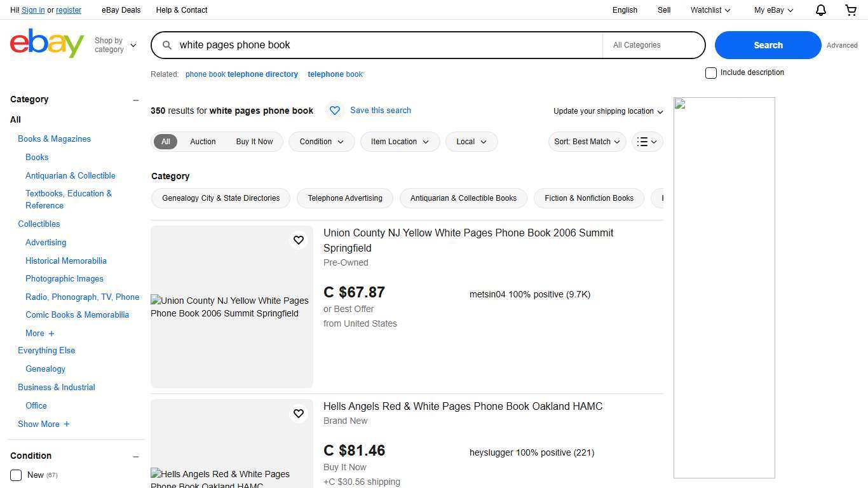Click the Advanced search link
Image resolution: width=868 pixels, height=488 pixels.
[842, 45]
